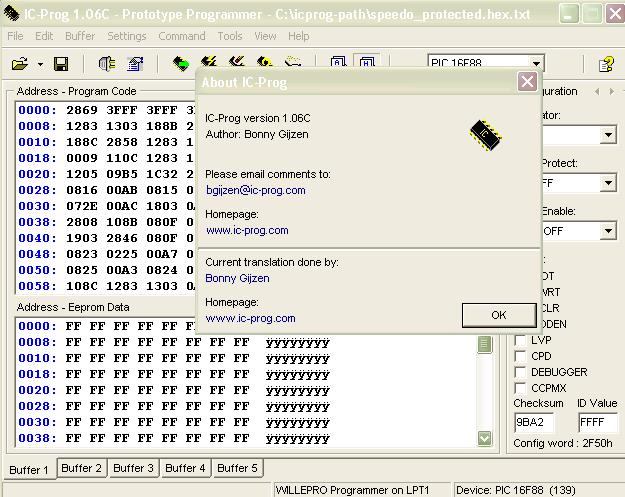Click the Read All chip icon
The image size is (625, 497).
[x=180, y=64]
